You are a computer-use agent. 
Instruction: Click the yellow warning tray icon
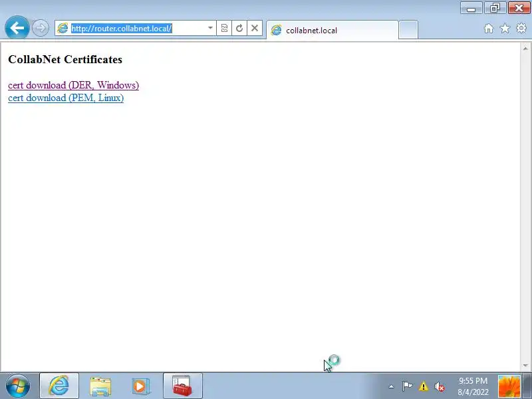click(x=423, y=386)
